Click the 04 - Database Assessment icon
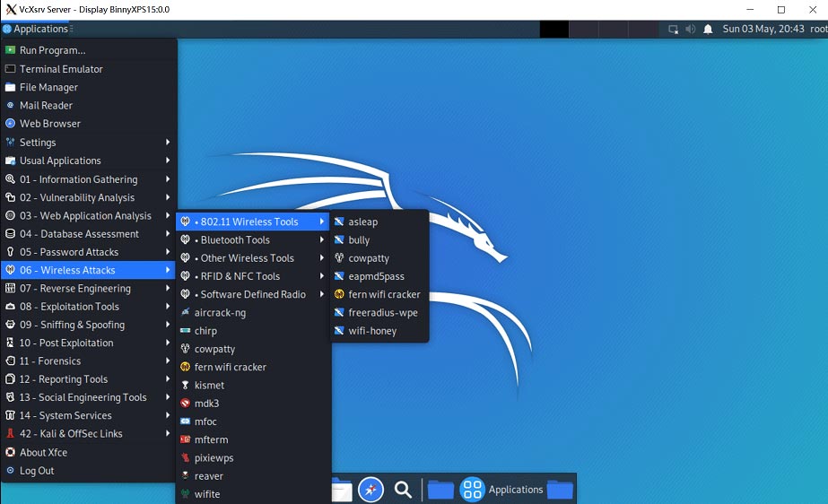 click(x=10, y=233)
